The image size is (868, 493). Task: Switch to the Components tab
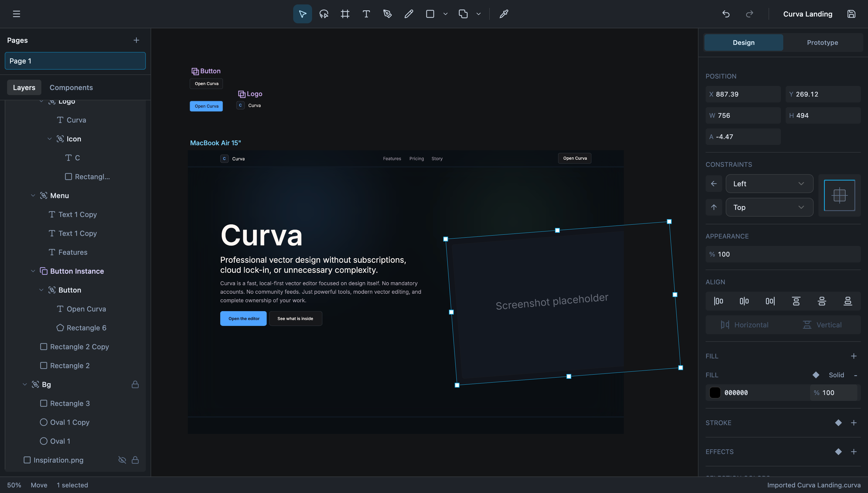click(x=71, y=87)
